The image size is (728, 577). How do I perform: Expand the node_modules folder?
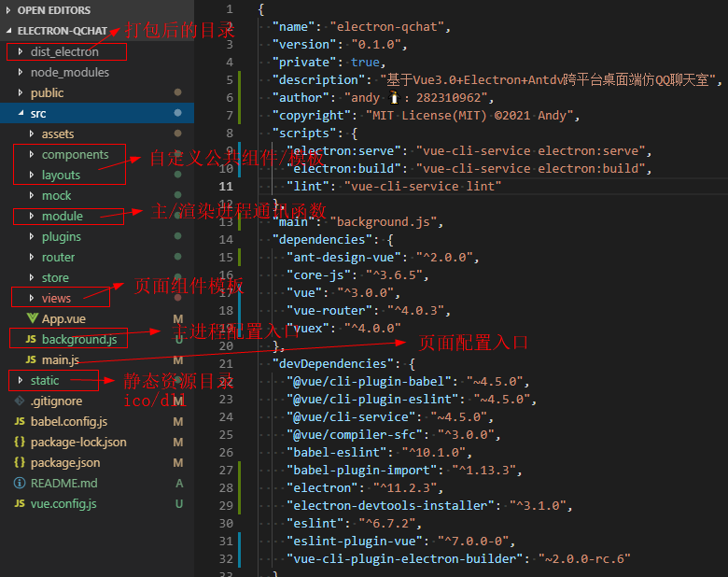click(69, 73)
